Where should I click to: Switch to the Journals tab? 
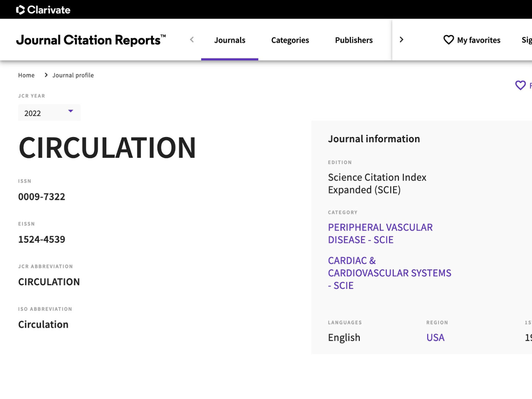pos(230,40)
